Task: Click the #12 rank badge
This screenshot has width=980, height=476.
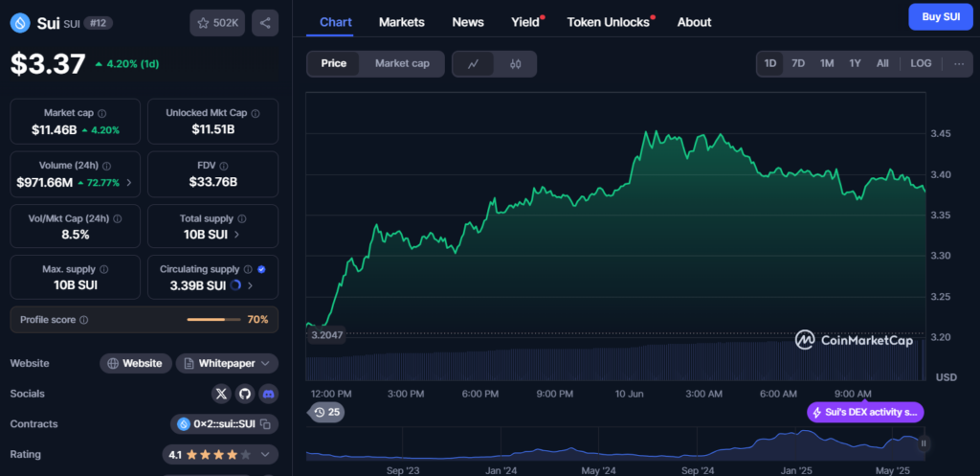Action: coord(99,23)
